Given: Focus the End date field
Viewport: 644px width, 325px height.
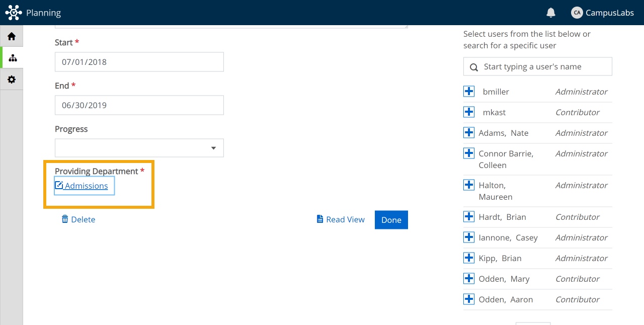Looking at the screenshot, I should click(x=139, y=105).
